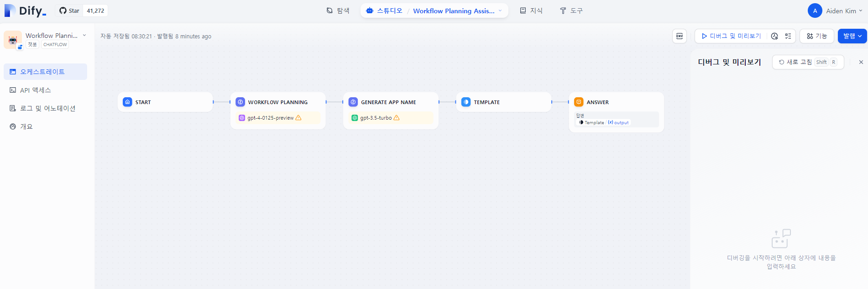The height and width of the screenshot is (289, 868).
Task: Click the Dify logo
Action: coord(26,11)
